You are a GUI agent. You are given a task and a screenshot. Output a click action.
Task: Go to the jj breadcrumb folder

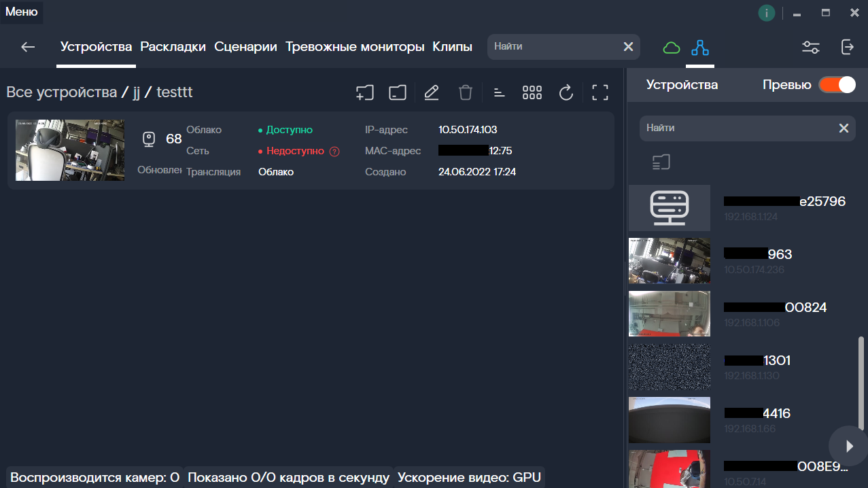coord(137,92)
